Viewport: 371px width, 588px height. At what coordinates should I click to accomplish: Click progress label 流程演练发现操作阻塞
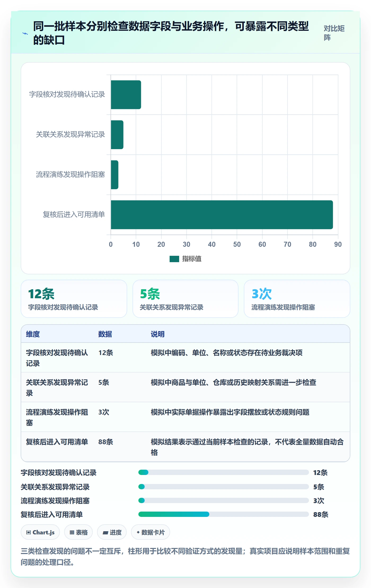click(x=55, y=501)
